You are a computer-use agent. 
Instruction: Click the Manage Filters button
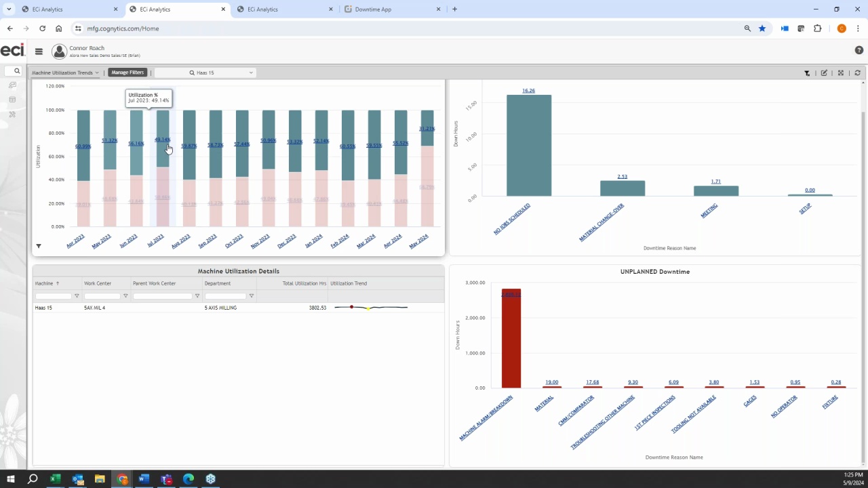click(x=127, y=73)
